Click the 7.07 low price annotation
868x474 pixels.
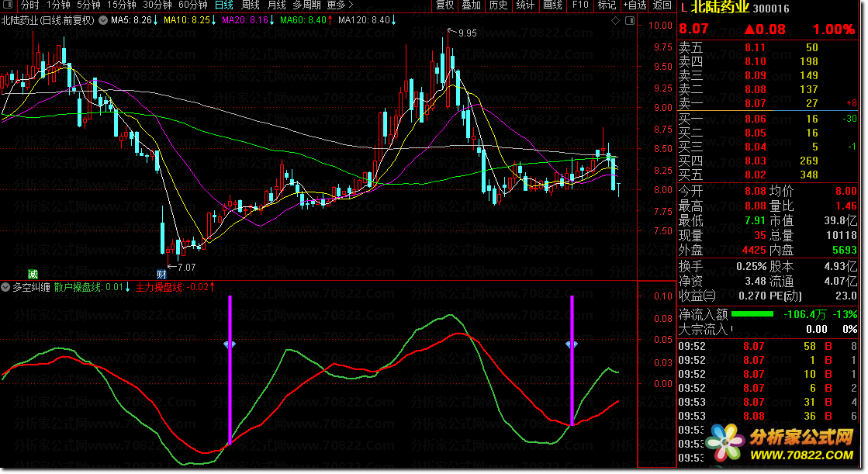(x=182, y=267)
